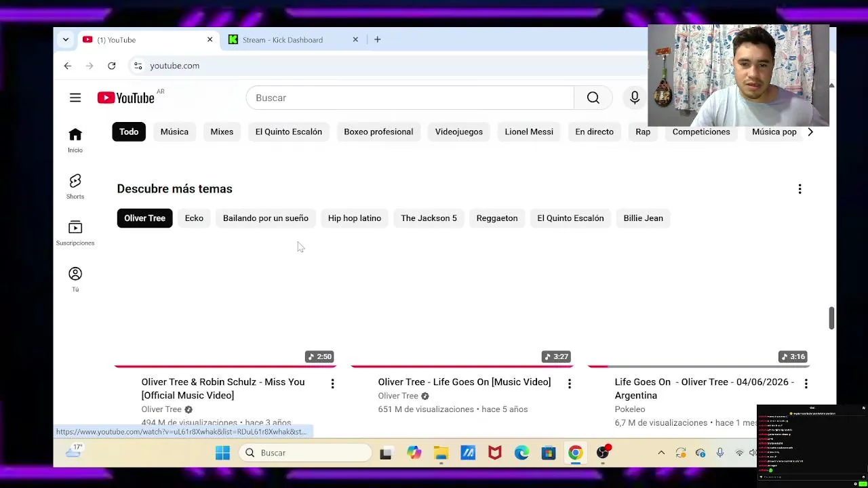The height and width of the screenshot is (488, 868).
Task: Choose the Ecko topic chip
Action: [194, 218]
